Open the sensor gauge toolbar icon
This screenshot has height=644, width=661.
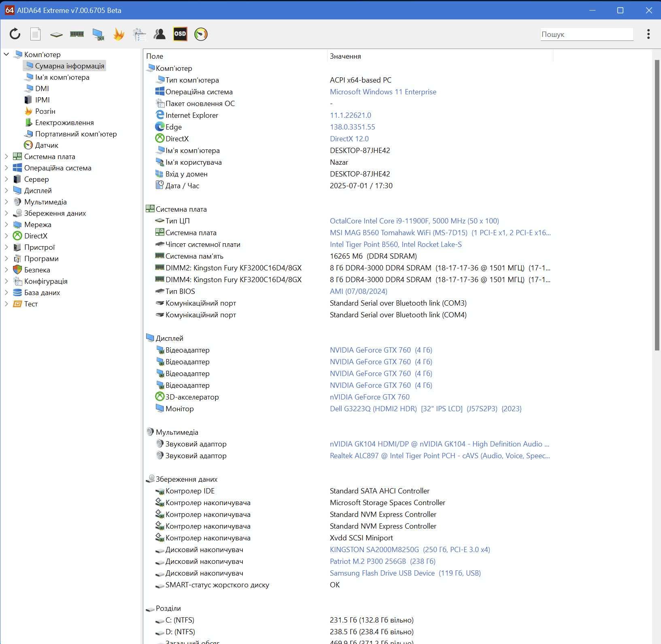(201, 34)
